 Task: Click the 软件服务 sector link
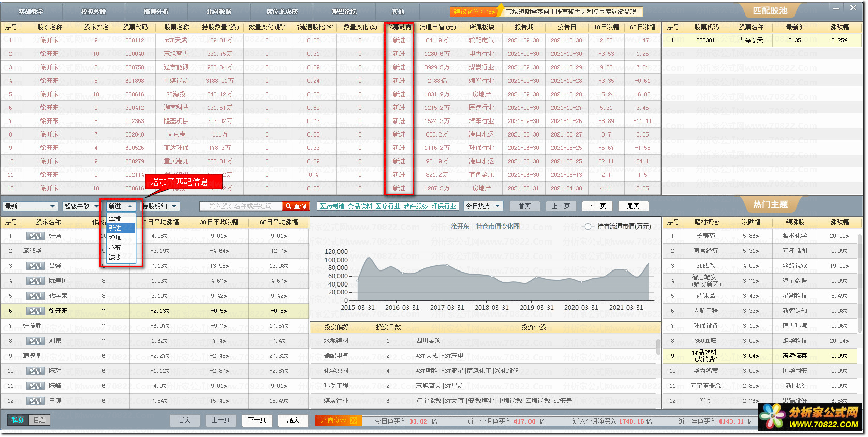pos(416,206)
